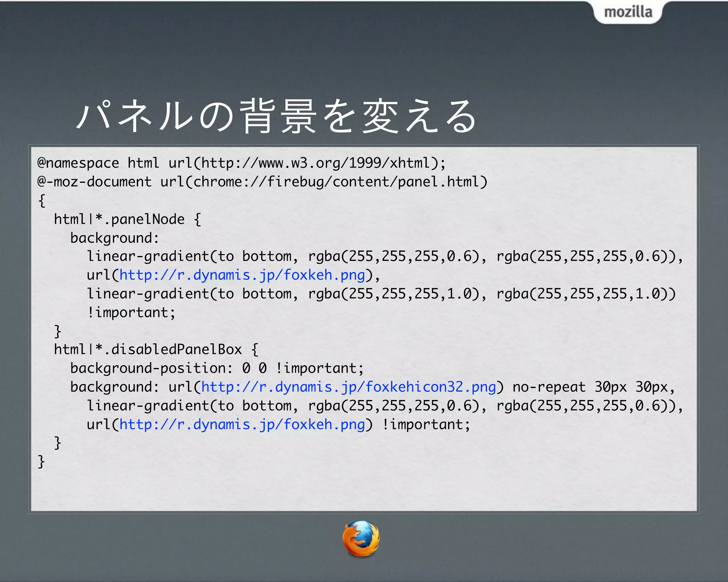Click the html|*.panelNode selector text
The height and width of the screenshot is (582, 728).
click(119, 219)
